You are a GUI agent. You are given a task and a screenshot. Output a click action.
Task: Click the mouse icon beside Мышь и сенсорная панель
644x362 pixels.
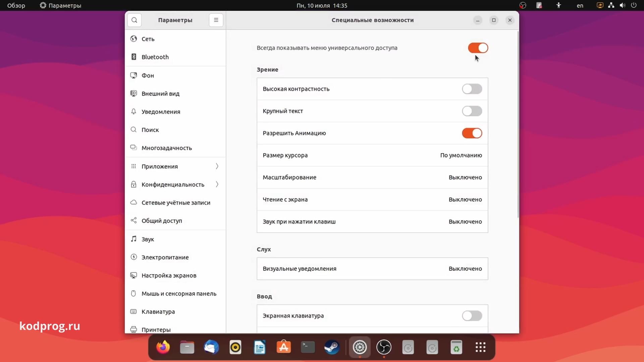pyautogui.click(x=133, y=293)
